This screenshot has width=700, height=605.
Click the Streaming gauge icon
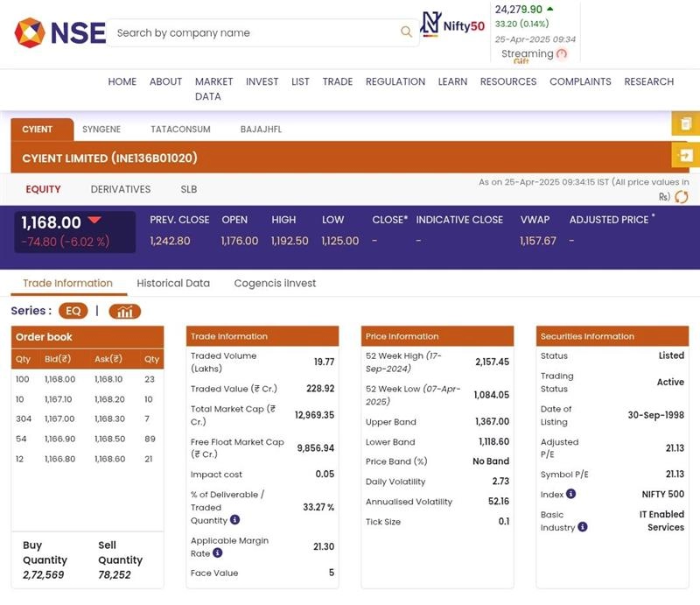[x=562, y=53]
